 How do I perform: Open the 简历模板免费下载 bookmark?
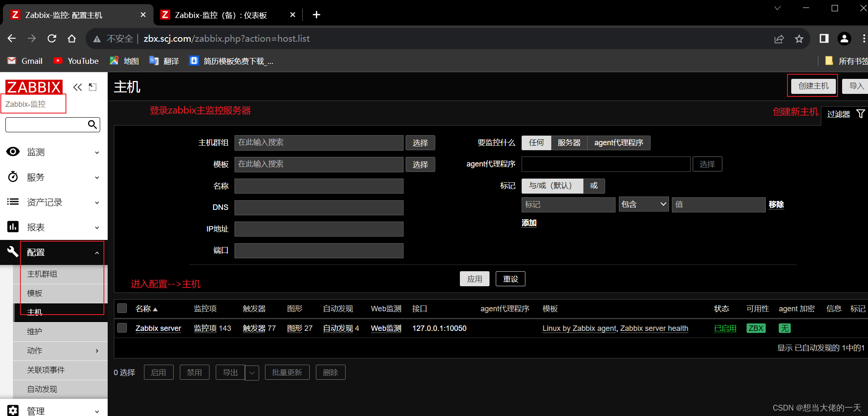point(231,61)
